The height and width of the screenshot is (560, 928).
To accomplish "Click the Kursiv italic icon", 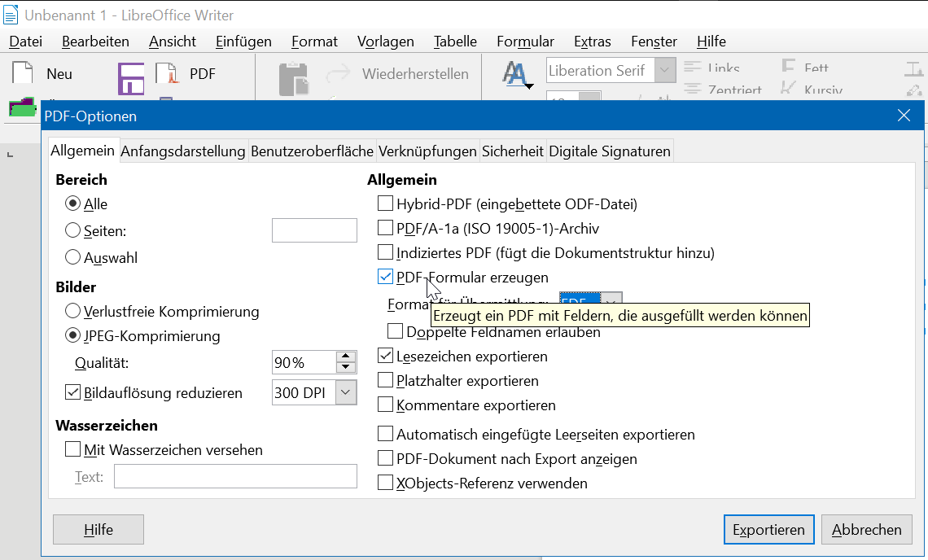I will click(x=788, y=88).
